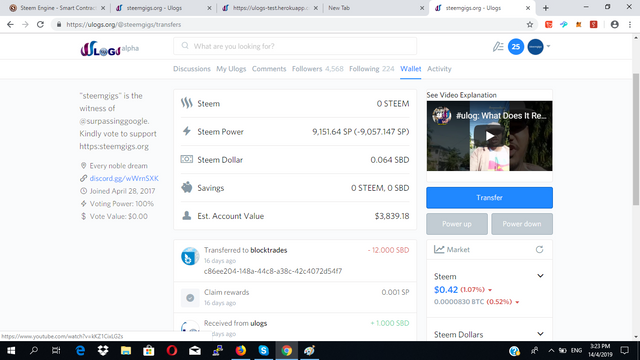Open a new browser tab
This screenshot has height=360, width=640.
pos(545,8)
